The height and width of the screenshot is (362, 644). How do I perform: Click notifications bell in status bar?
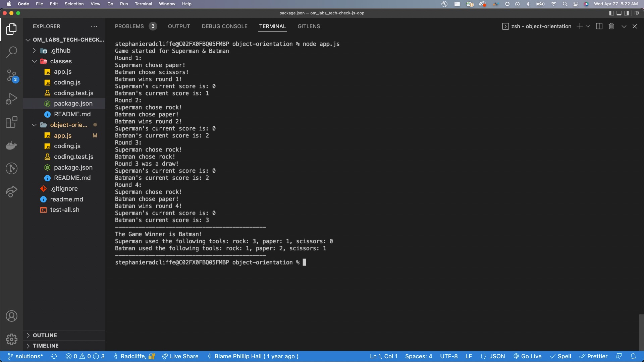[633, 356]
